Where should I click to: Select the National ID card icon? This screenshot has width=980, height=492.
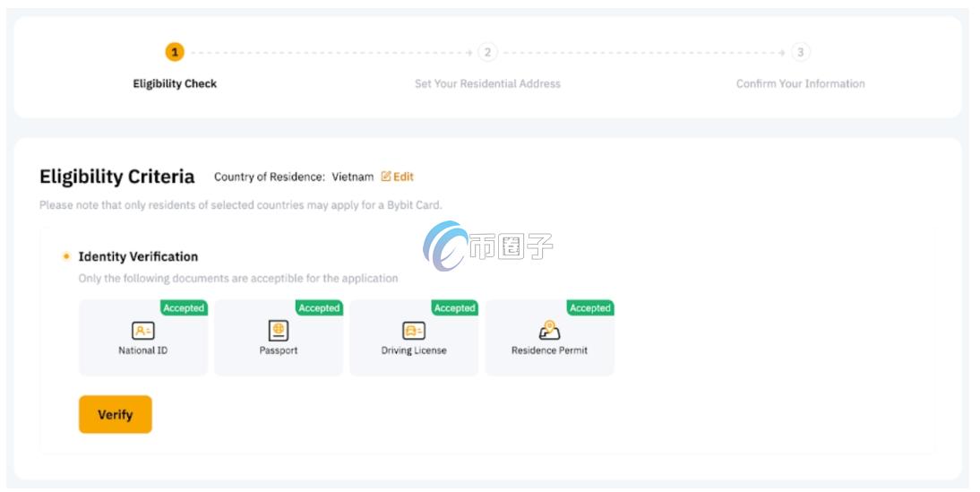tap(143, 330)
